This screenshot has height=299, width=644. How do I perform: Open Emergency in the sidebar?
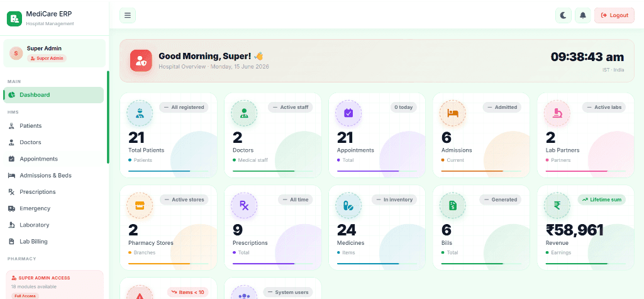pos(53,208)
